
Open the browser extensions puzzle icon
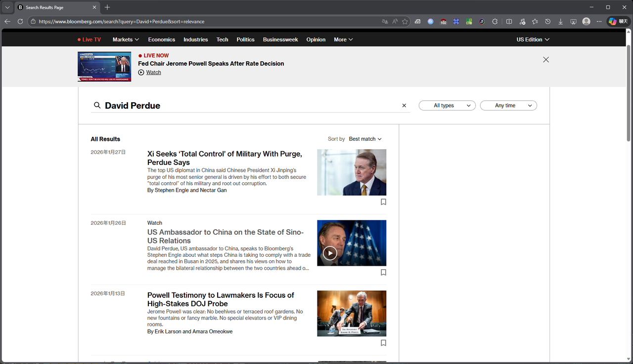495,21
